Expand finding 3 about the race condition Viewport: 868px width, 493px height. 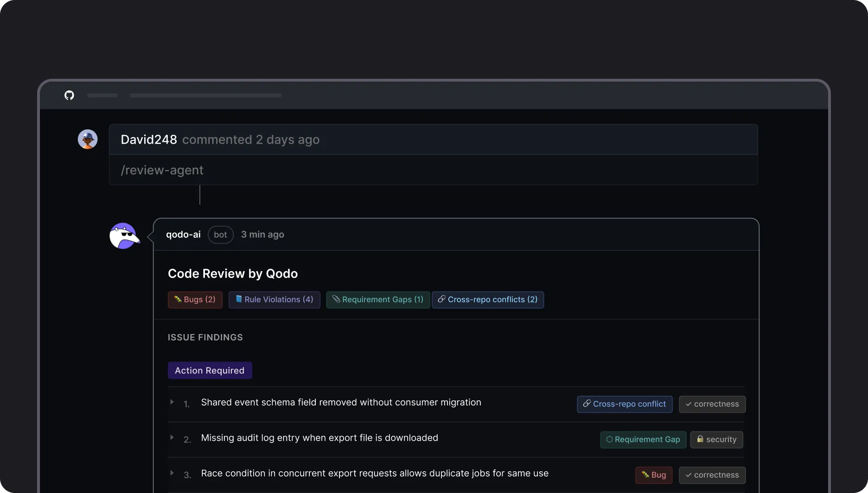[x=172, y=473]
